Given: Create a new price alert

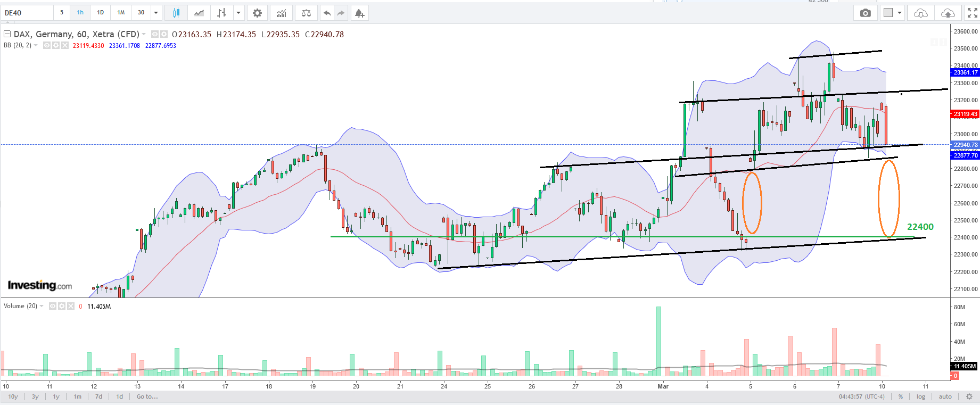Looking at the screenshot, I should [x=360, y=13].
